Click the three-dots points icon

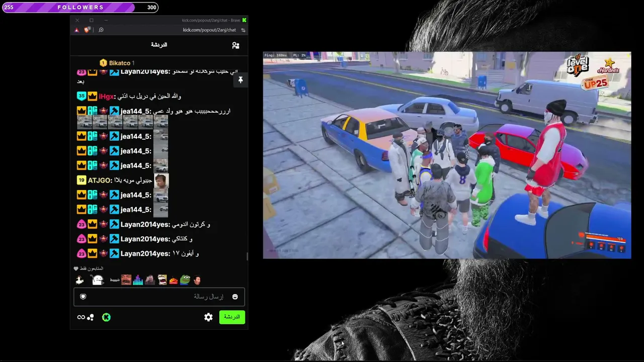[x=91, y=317]
